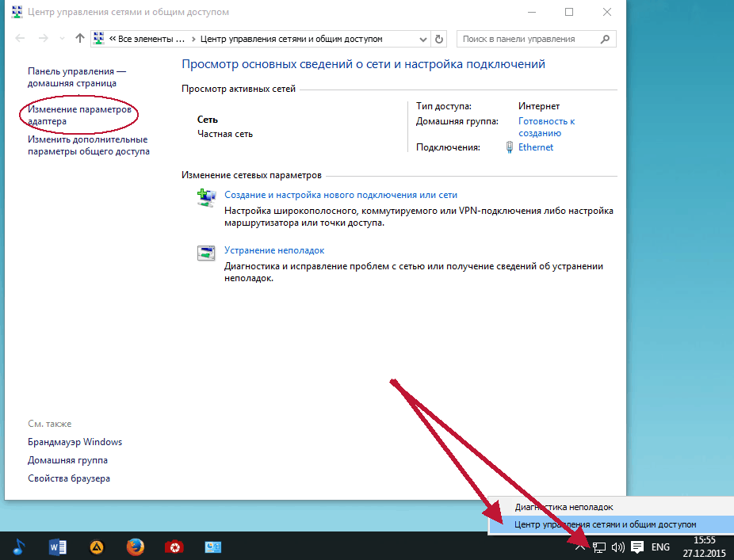Open the music note taskbar app
Viewport: 734px width, 560px height.
(19, 547)
